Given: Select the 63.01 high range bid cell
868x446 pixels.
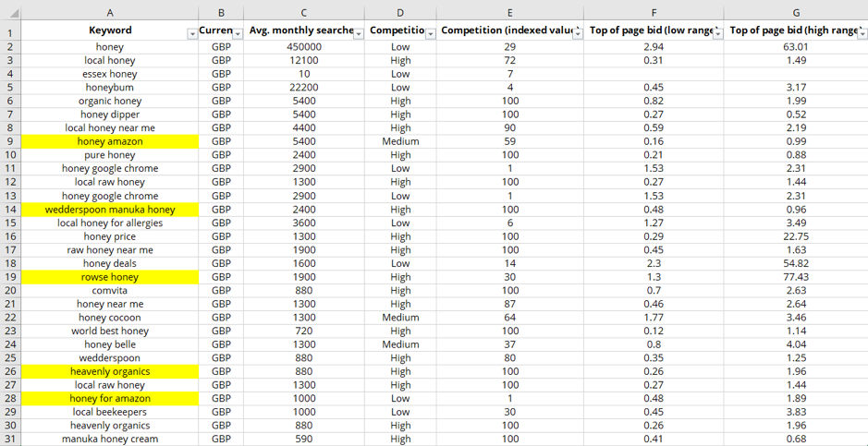Looking at the screenshot, I should point(796,47).
